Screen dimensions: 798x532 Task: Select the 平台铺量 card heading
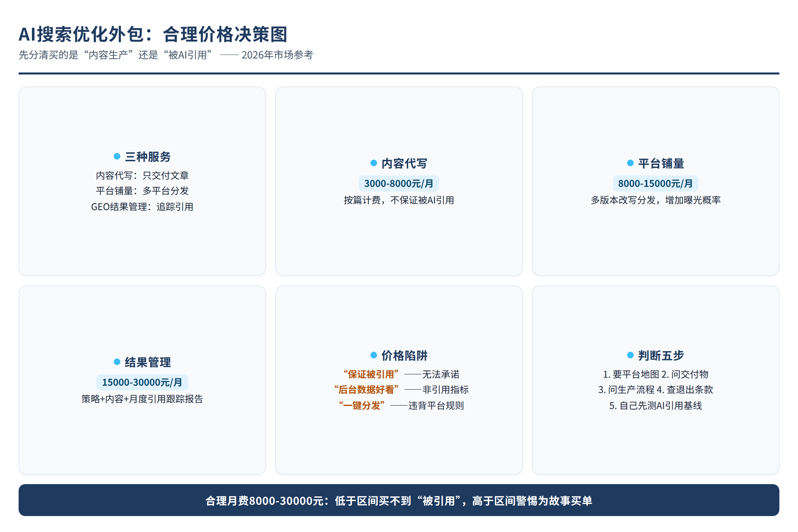661,164
